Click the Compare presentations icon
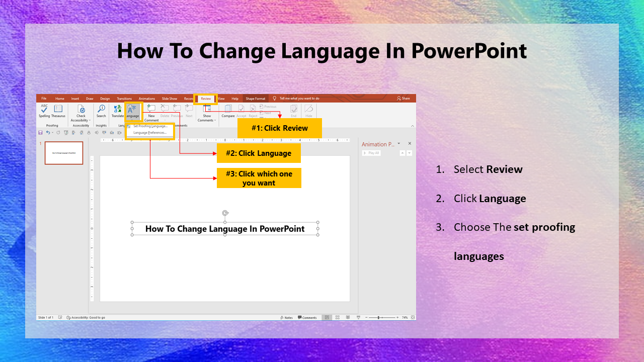The width and height of the screenshot is (644, 362). tap(228, 109)
